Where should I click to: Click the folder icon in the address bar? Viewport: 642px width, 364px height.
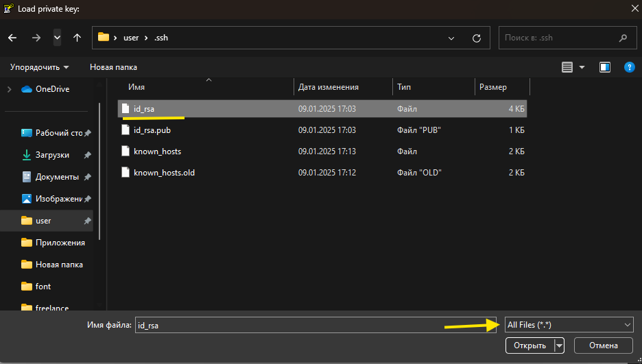click(x=104, y=37)
